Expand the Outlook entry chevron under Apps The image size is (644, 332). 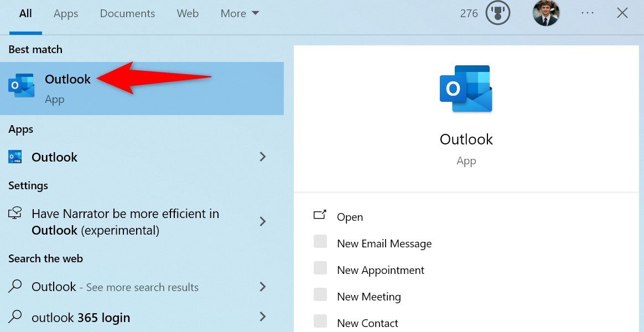pyautogui.click(x=262, y=157)
